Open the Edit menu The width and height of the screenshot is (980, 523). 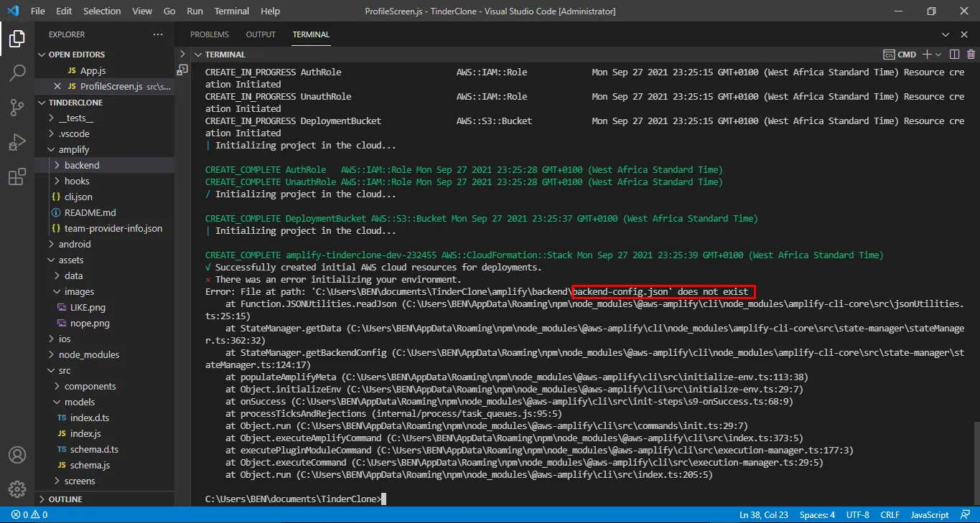[64, 11]
